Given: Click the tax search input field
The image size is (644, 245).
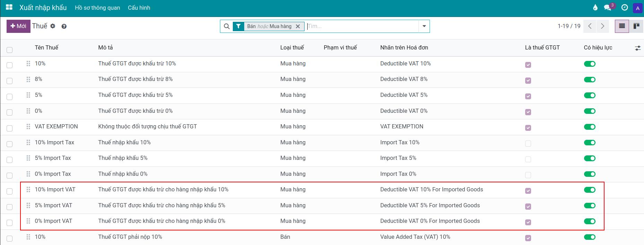Looking at the screenshot, I should pyautogui.click(x=362, y=26).
